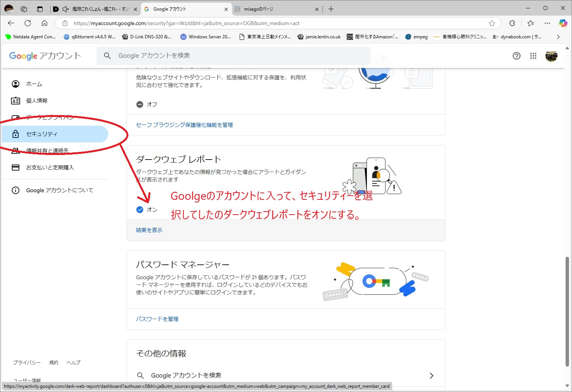
Task: Open 情報共有と連絡先 in the sidebar
Action: [55, 151]
